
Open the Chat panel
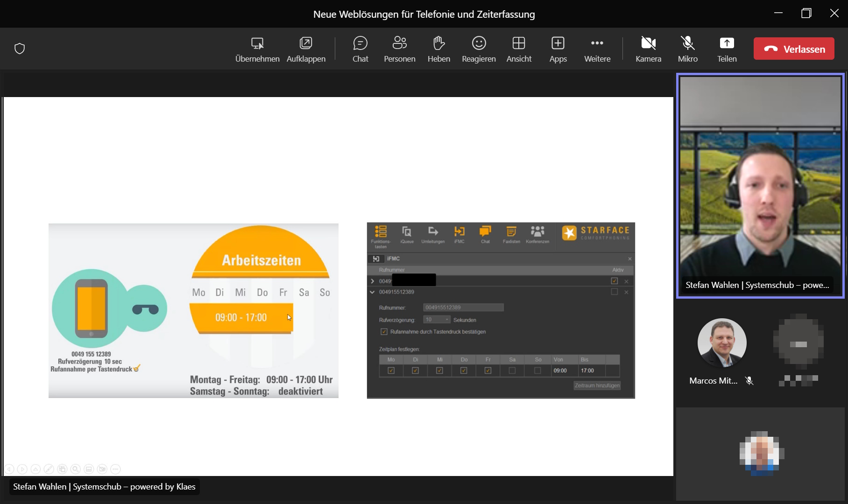(x=360, y=49)
